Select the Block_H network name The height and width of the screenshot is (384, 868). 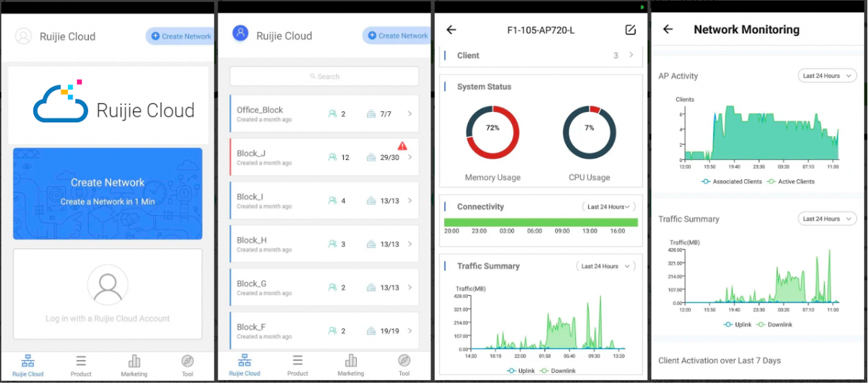pos(252,240)
